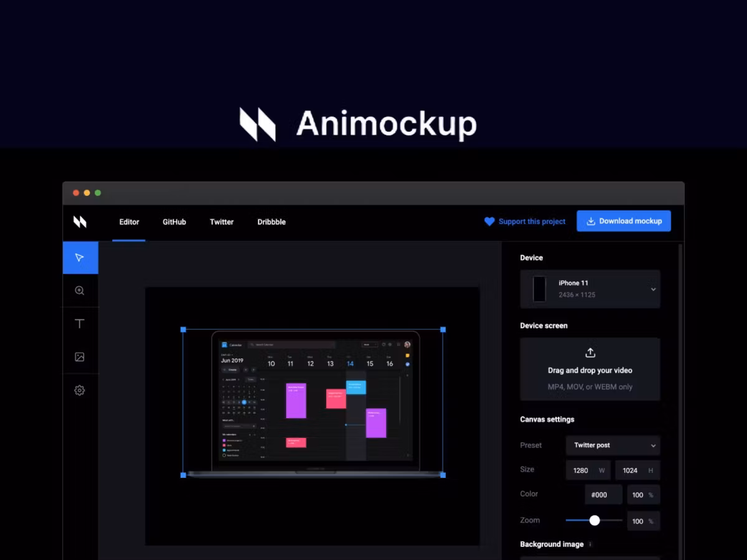Click the green maximize window dot
Image resolution: width=747 pixels, height=560 pixels.
pyautogui.click(x=98, y=193)
